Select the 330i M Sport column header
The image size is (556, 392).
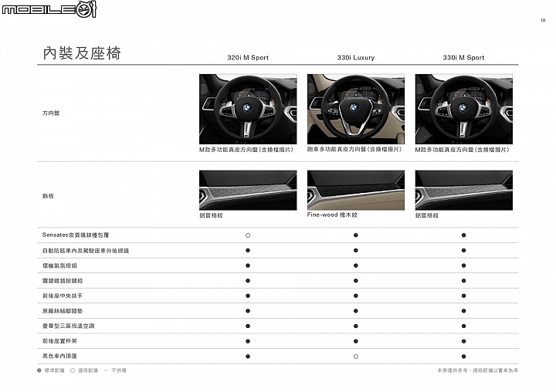tap(463, 57)
